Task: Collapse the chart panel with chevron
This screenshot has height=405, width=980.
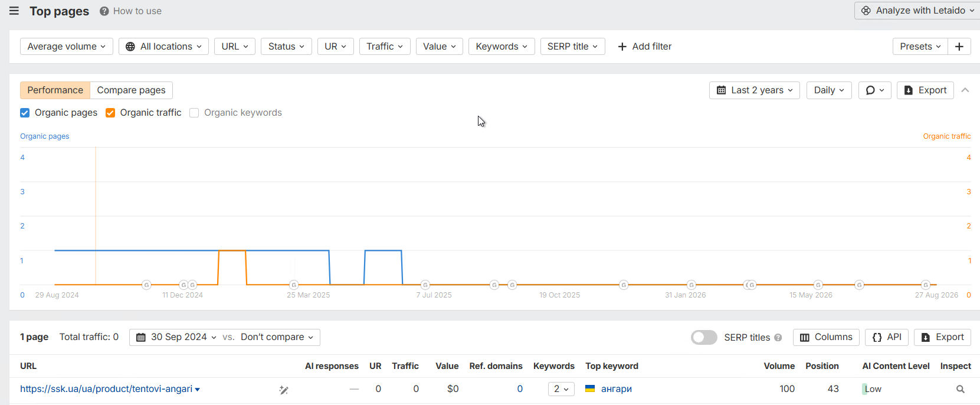Action: tap(965, 90)
